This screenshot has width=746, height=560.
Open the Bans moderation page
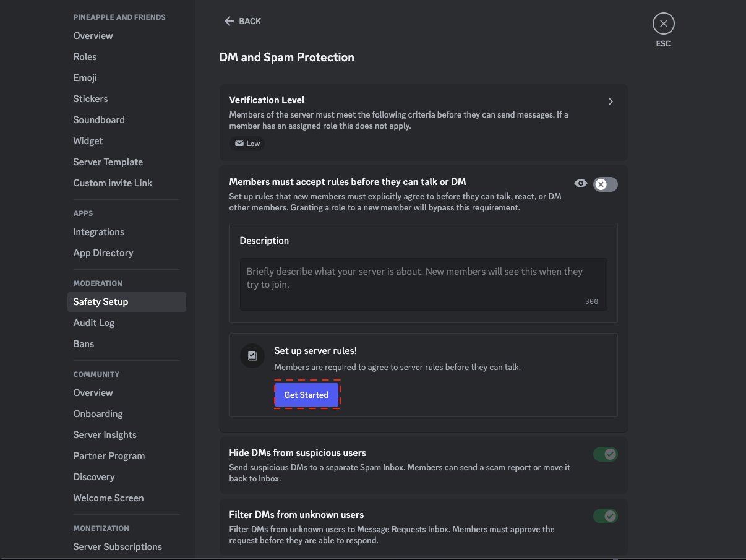(x=84, y=344)
